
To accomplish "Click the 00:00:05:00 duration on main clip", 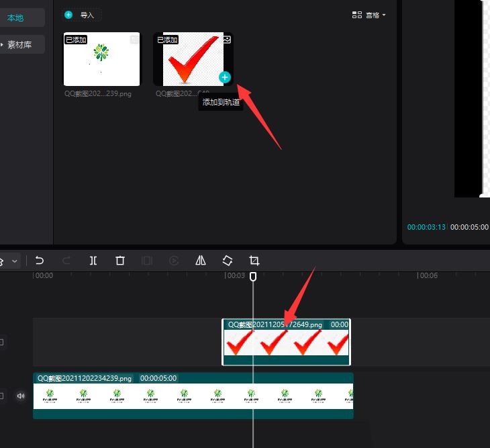I will [x=158, y=378].
